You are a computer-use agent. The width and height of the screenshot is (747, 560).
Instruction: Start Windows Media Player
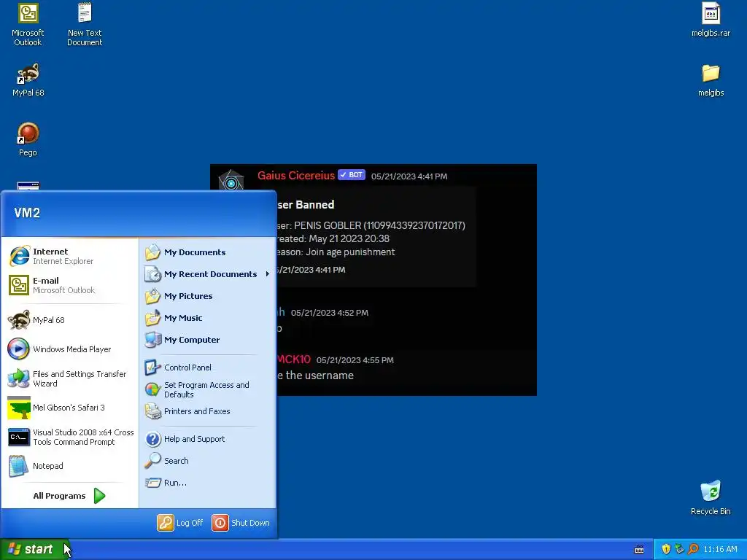(x=69, y=349)
